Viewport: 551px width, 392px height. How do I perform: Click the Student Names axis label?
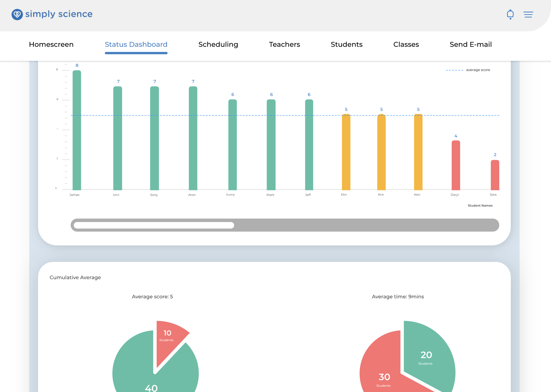pos(480,206)
